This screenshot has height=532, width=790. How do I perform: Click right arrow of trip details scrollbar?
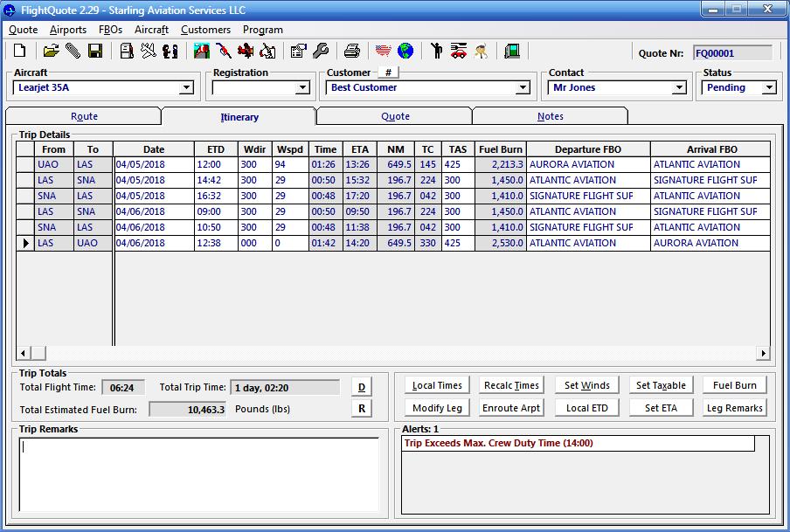click(763, 354)
